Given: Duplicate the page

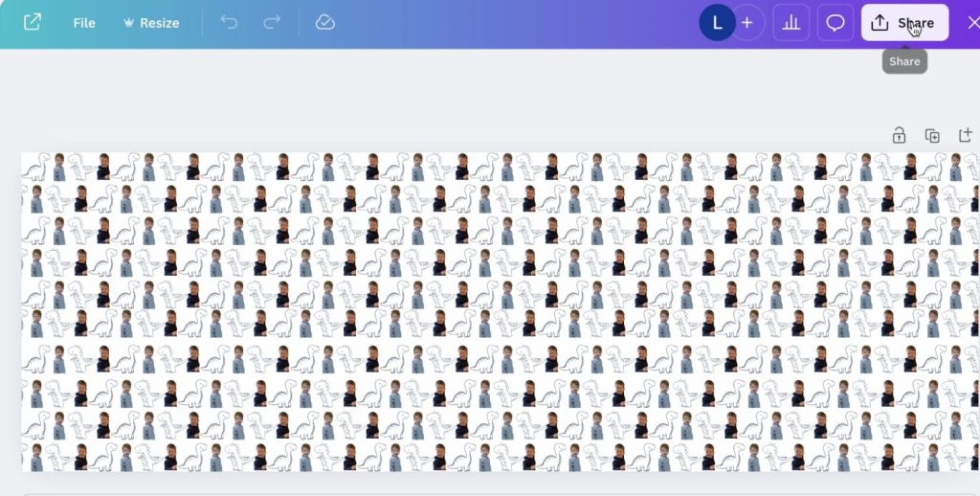Looking at the screenshot, I should coord(932,135).
